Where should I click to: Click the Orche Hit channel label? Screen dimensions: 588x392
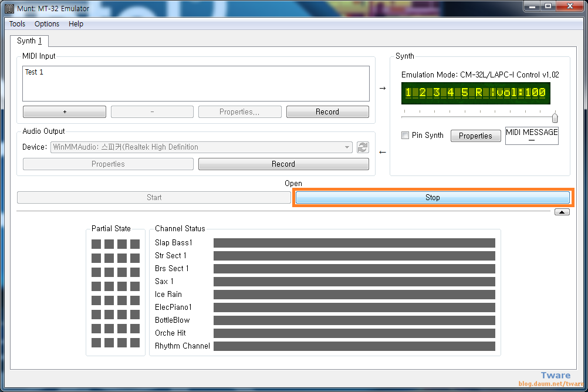click(170, 333)
